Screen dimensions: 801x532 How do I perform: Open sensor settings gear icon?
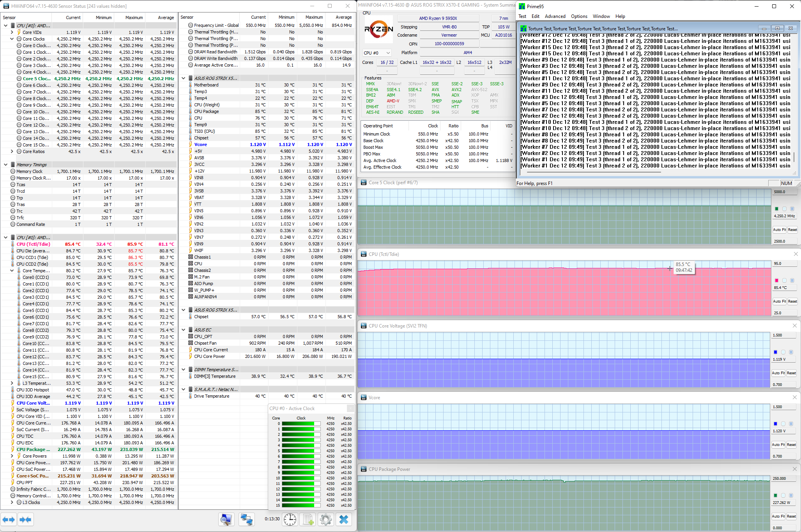click(x=325, y=520)
